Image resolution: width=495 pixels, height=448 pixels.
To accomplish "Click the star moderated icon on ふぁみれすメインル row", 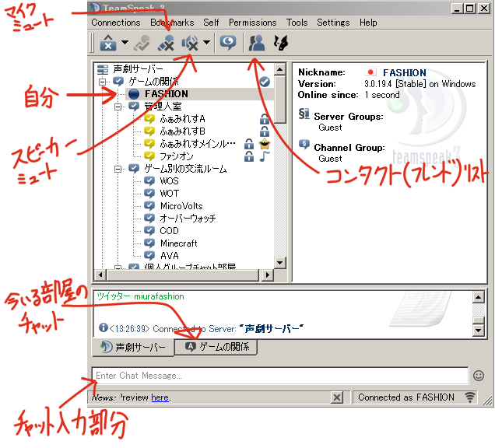I will point(265,144).
